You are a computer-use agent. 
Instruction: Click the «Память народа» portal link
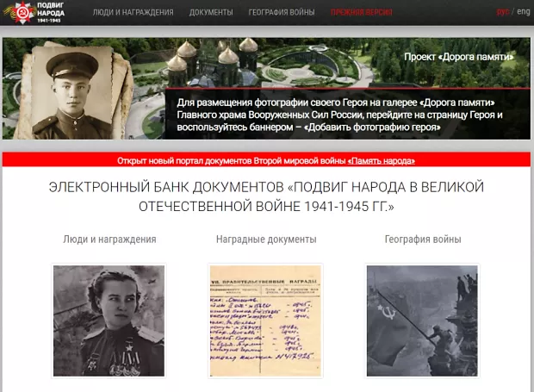(381, 161)
